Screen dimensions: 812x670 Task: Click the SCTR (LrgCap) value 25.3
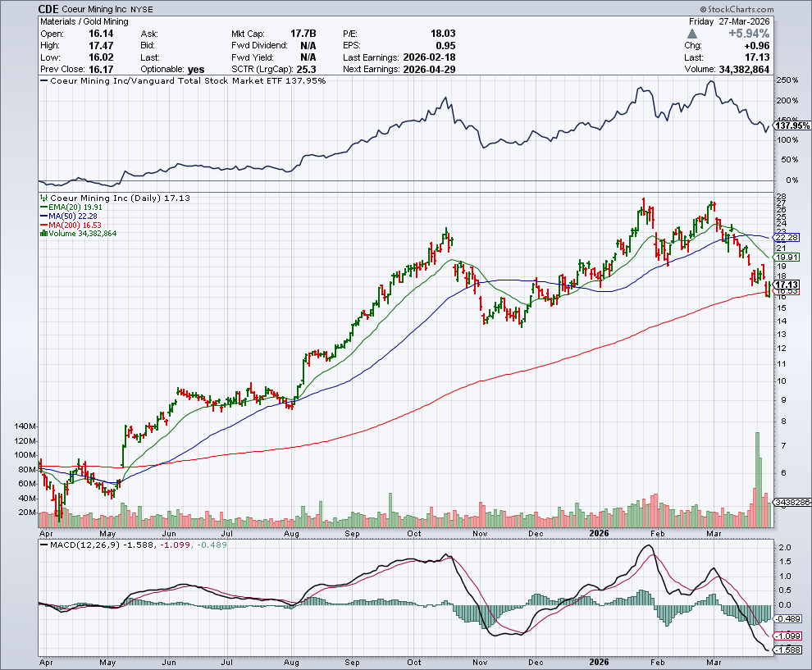306,70
